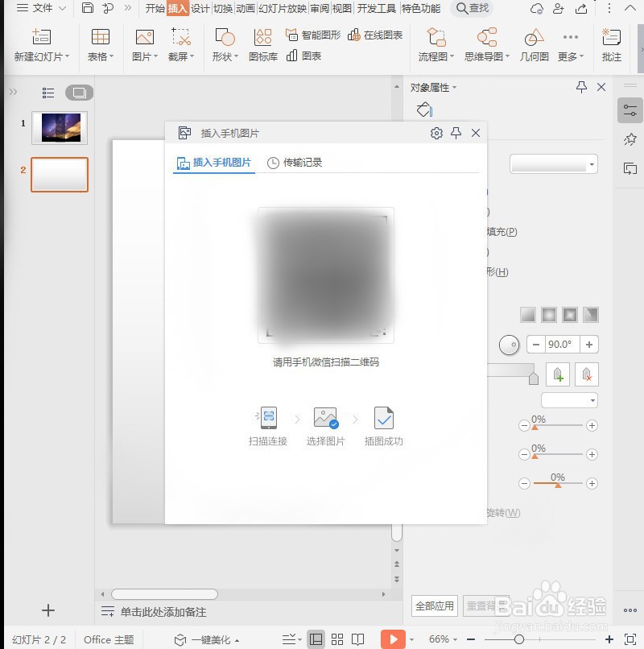Open the 开发工具 ribbon tab

coord(376,8)
